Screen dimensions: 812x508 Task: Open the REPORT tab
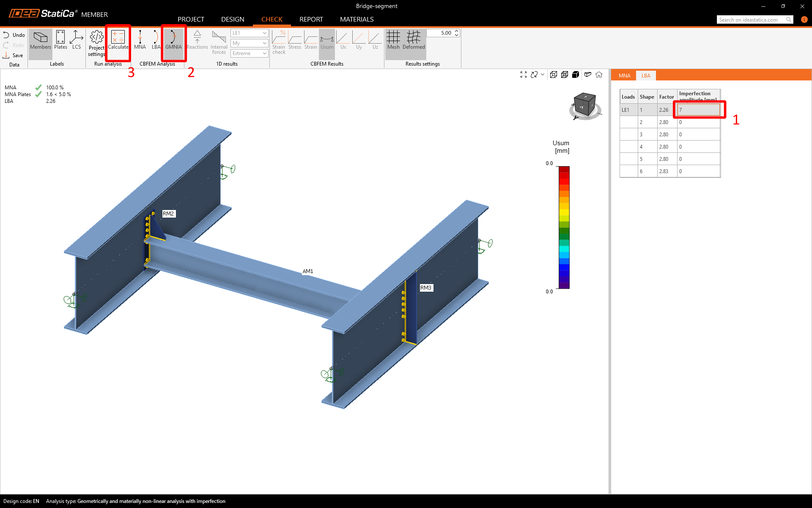point(311,19)
